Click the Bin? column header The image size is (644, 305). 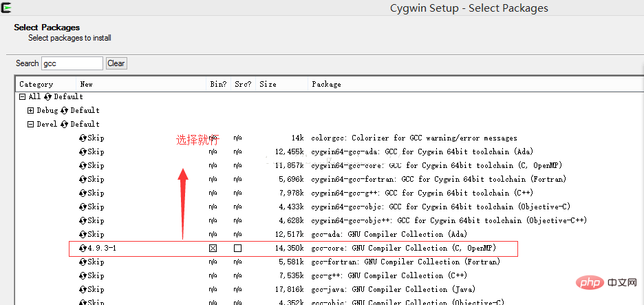tap(219, 84)
